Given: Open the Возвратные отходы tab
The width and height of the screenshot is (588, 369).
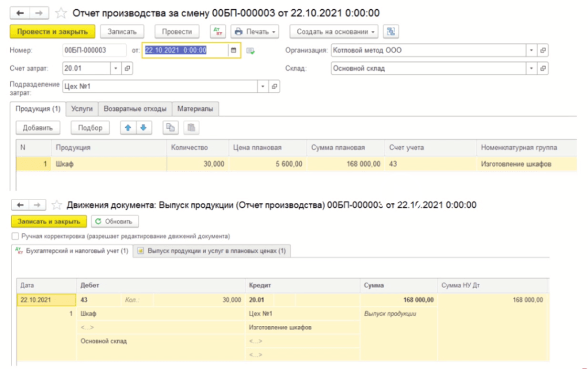Looking at the screenshot, I should coord(135,109).
